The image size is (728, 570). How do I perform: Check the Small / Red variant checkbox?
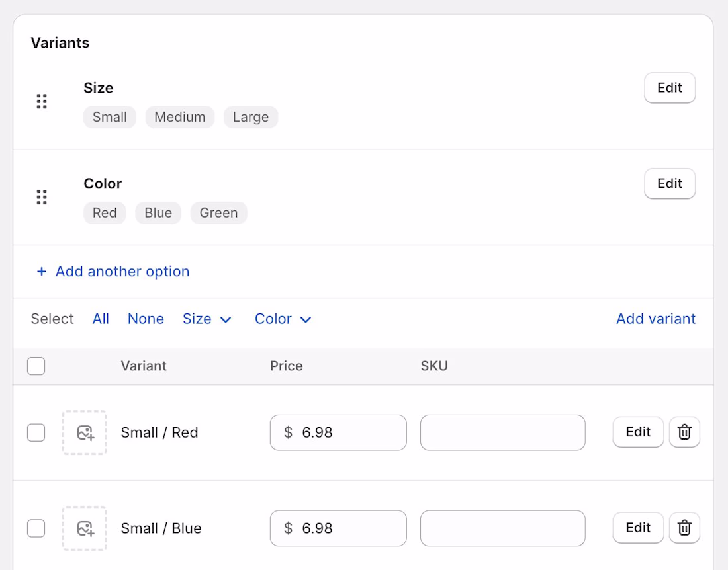[x=36, y=432]
